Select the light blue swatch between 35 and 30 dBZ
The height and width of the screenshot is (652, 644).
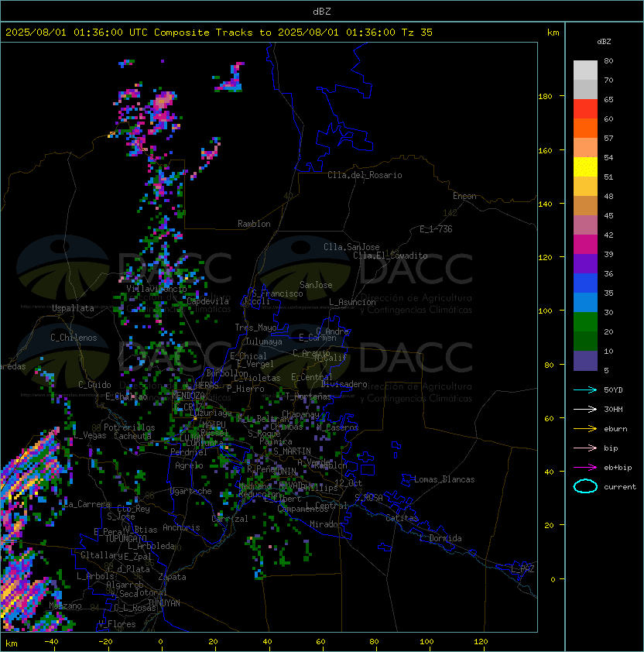point(585,302)
